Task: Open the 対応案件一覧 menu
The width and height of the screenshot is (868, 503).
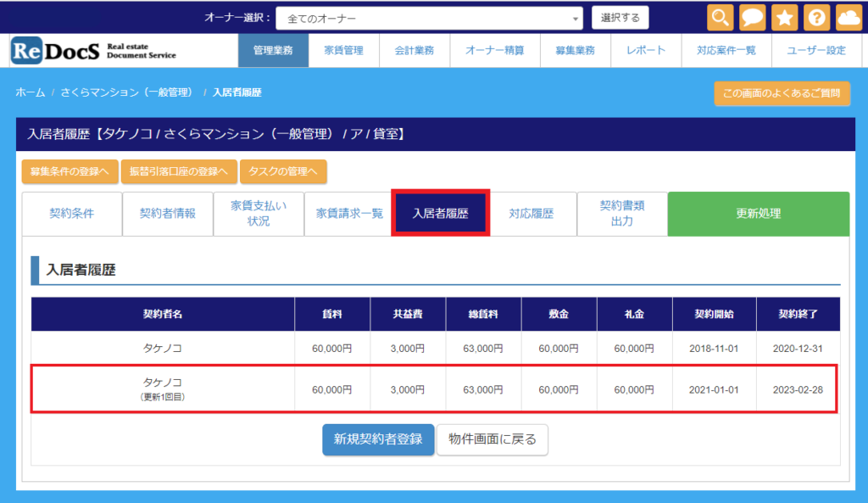Action: [726, 50]
